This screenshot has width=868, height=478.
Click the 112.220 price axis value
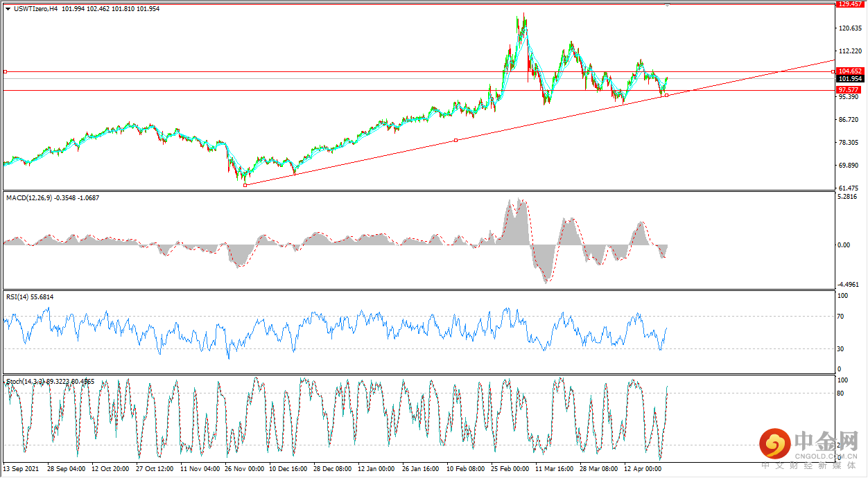pos(849,51)
